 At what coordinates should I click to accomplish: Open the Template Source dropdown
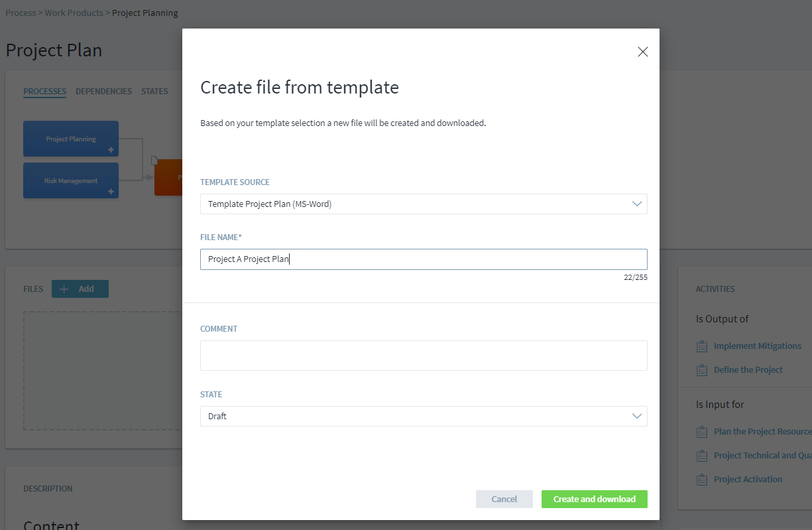[x=424, y=204]
